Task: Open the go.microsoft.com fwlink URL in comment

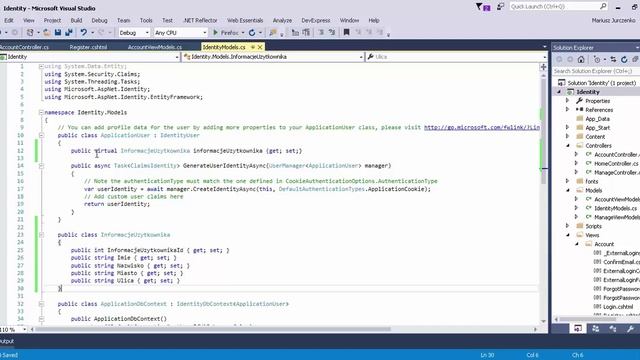Action: (482, 127)
